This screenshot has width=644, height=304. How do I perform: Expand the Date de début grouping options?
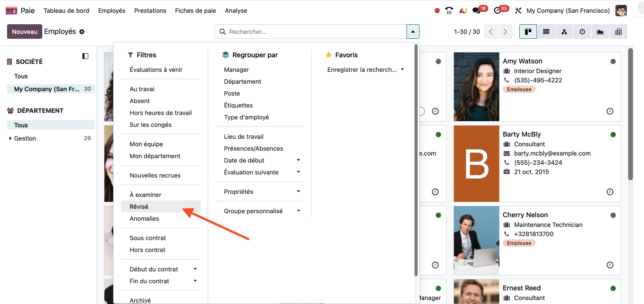(298, 160)
